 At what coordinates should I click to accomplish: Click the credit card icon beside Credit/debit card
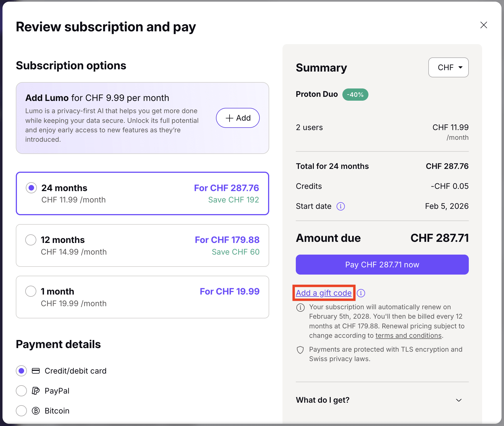pos(35,371)
